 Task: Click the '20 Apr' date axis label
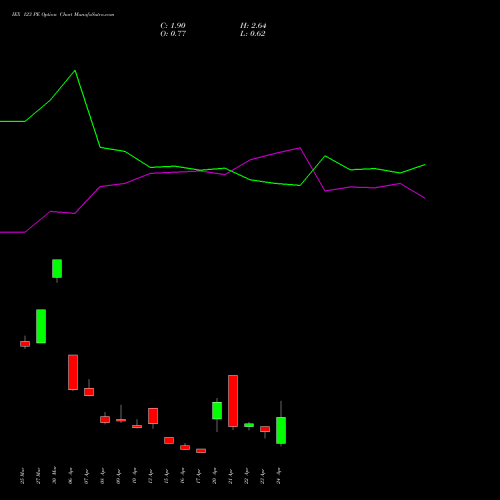coord(214,476)
